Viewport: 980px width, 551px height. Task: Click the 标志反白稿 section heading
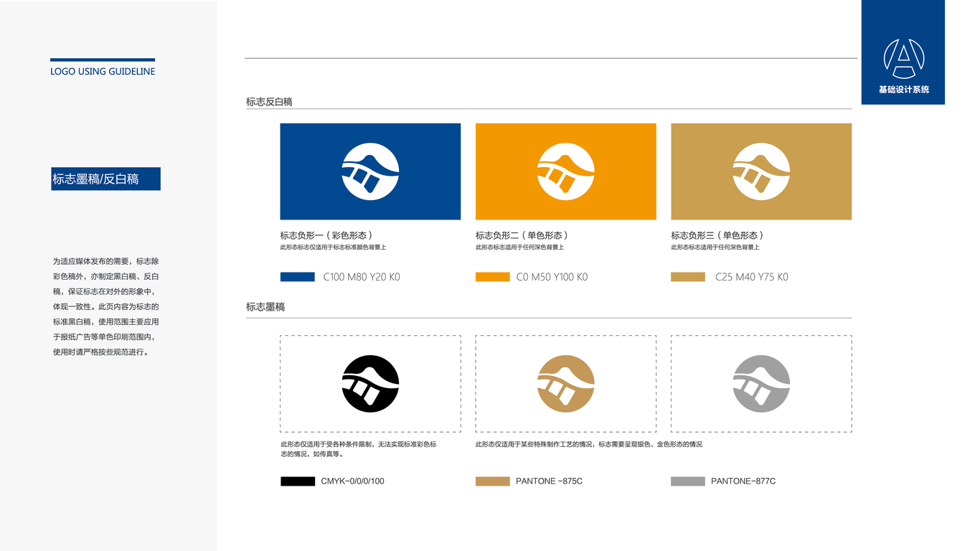(x=269, y=102)
